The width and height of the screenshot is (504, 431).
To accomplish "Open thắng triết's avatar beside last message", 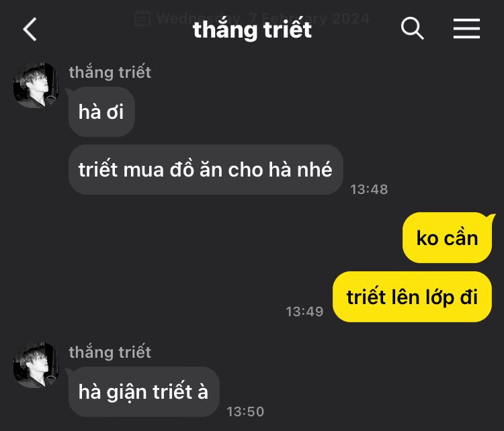I will tap(36, 365).
